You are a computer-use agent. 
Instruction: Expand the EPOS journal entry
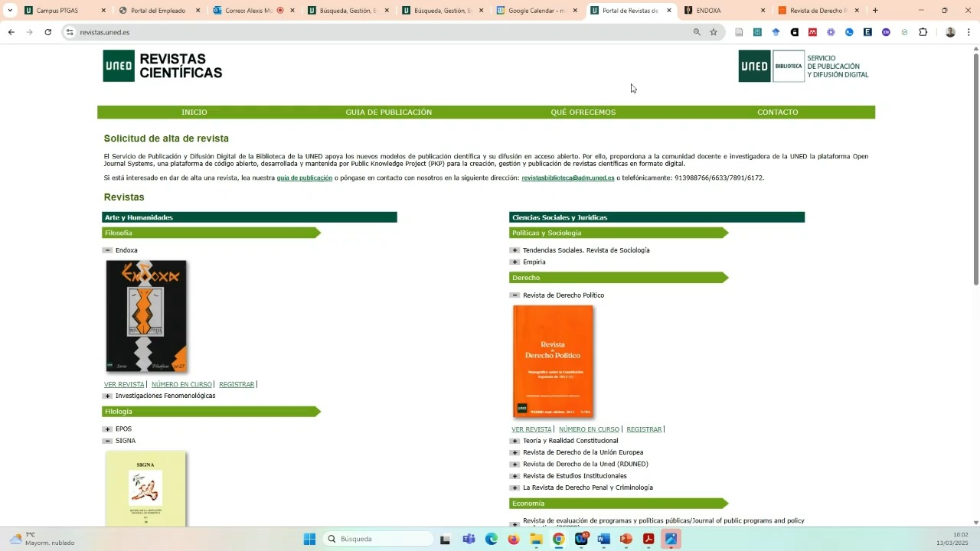click(x=107, y=429)
